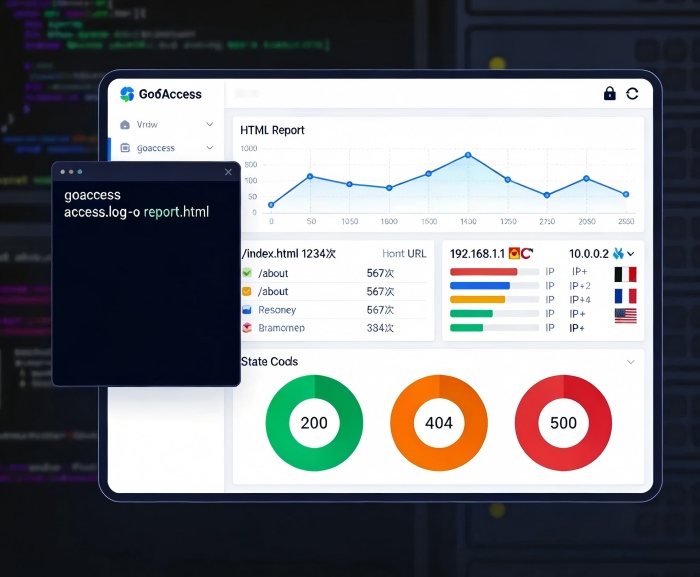The image size is (700, 577).
Task: Click the lock icon in header
Action: 609,94
